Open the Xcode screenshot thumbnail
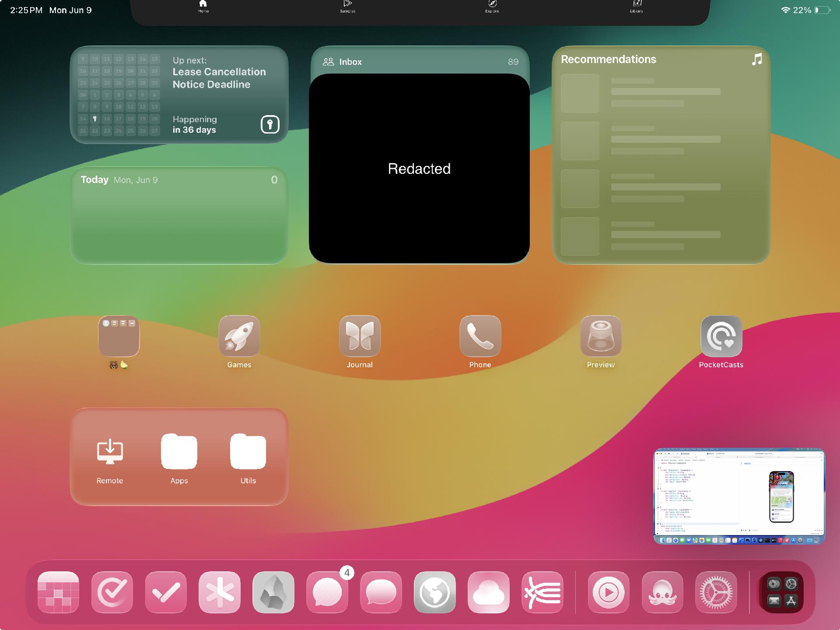The height and width of the screenshot is (630, 840). (x=738, y=496)
